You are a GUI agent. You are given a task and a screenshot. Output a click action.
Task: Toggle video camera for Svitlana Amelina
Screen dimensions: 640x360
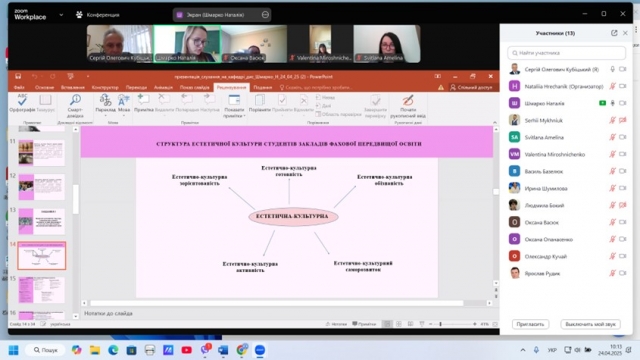point(622,137)
